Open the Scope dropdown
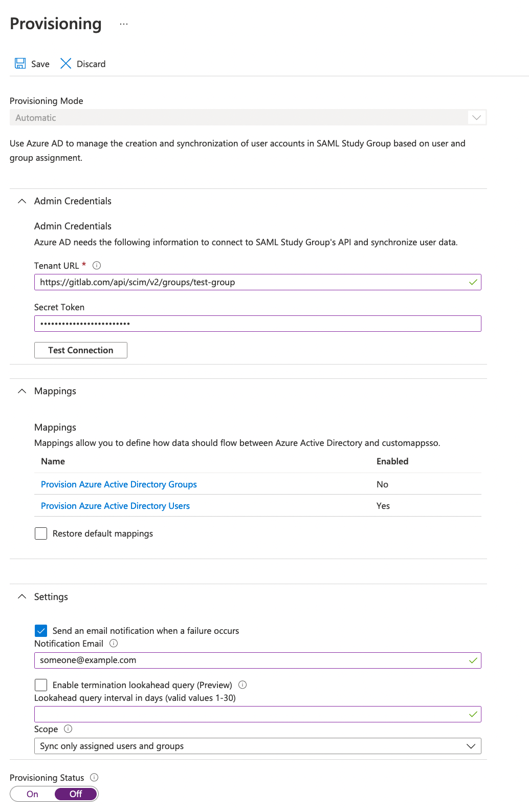529x812 pixels. coord(471,746)
